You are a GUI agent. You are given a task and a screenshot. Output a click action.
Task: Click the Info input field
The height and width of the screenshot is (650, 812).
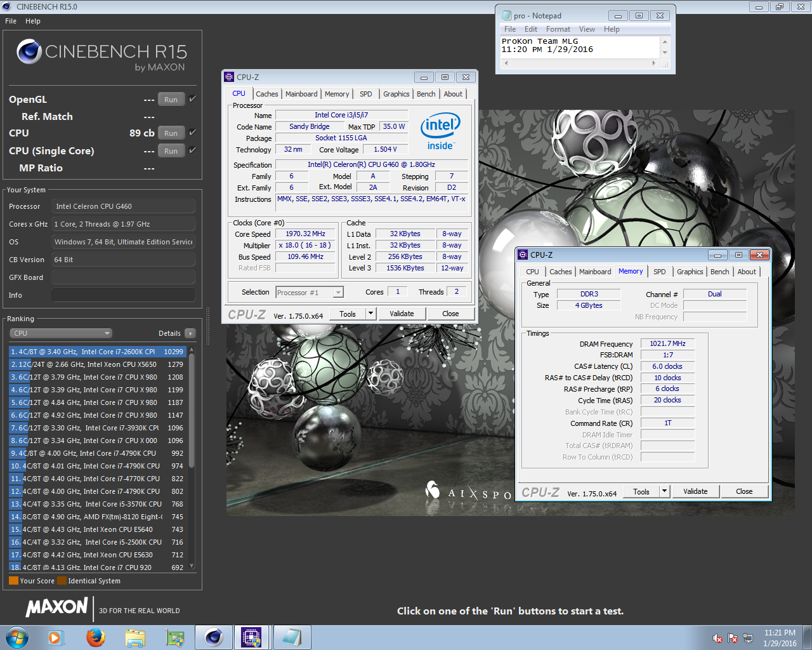click(x=123, y=295)
